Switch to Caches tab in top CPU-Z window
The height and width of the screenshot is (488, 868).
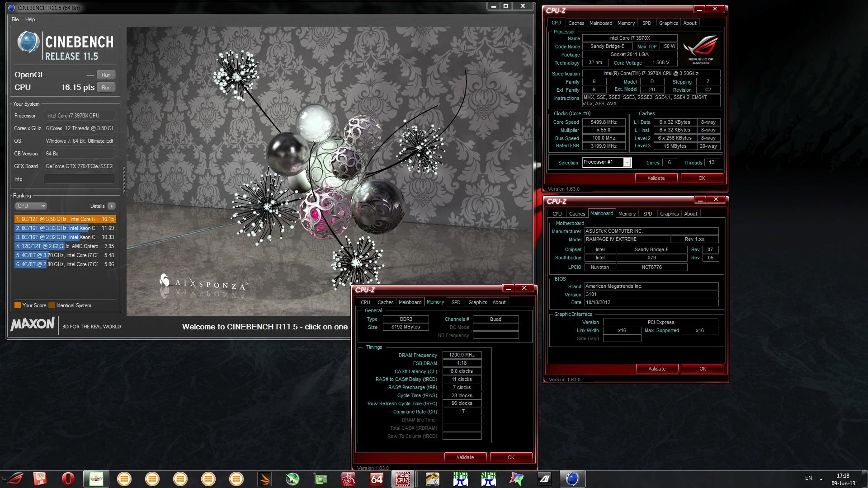tap(576, 23)
